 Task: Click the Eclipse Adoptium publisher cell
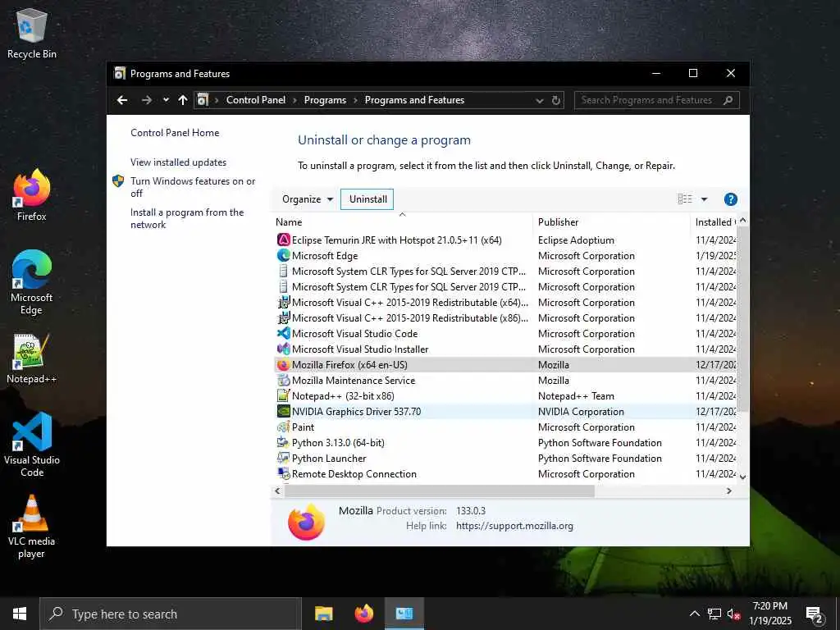pos(576,240)
